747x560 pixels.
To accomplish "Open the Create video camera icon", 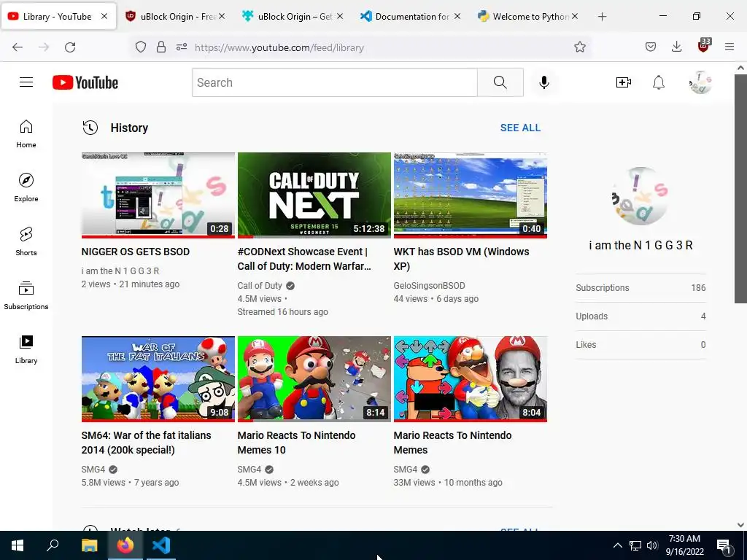I will point(623,82).
